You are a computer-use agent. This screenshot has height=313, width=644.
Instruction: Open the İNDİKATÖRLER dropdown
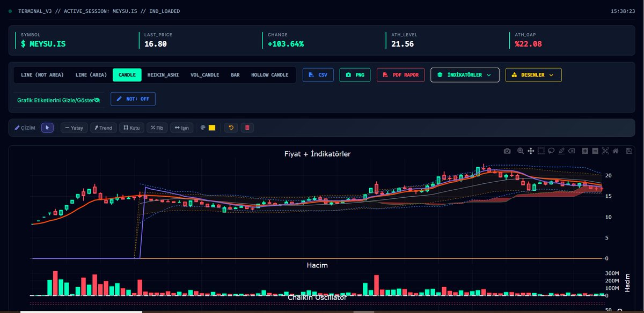click(x=465, y=75)
